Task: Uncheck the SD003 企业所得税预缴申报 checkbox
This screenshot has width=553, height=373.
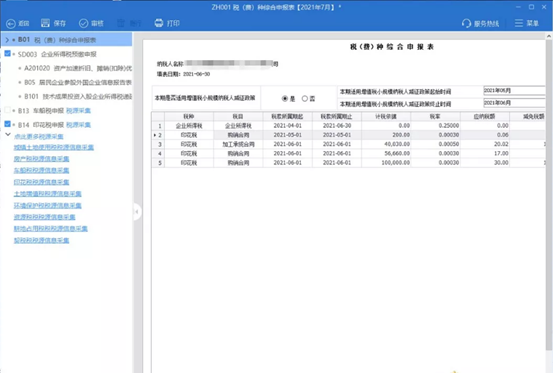Action: pyautogui.click(x=7, y=54)
